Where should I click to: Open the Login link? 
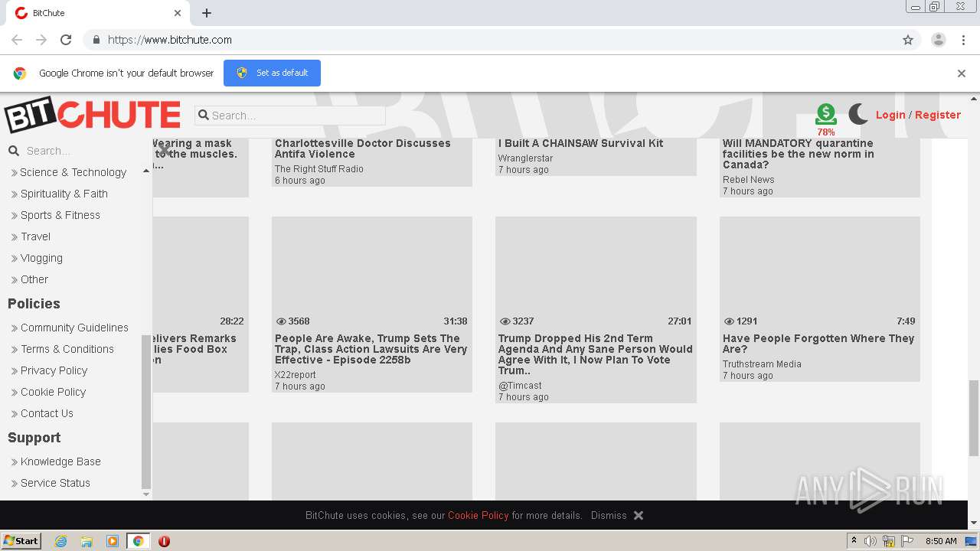[890, 115]
